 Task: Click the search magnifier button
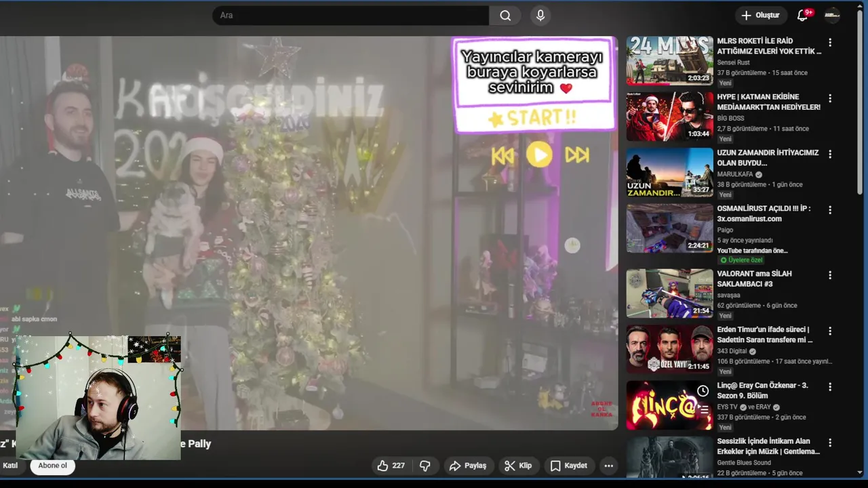pyautogui.click(x=505, y=16)
